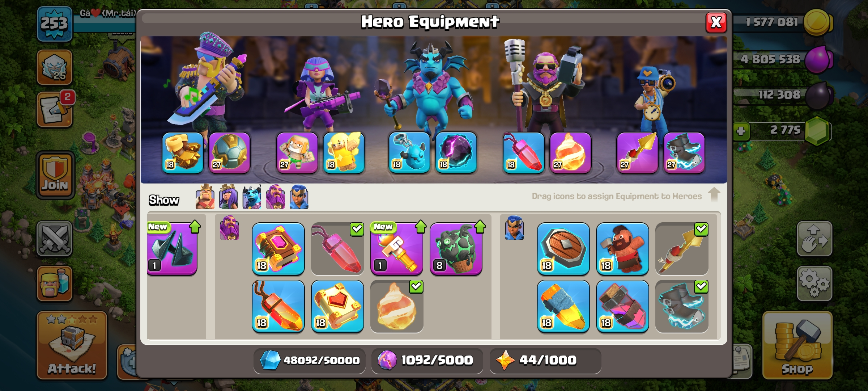868x391 pixels.
Task: Show only Barbarian King equipment
Action: tap(205, 197)
